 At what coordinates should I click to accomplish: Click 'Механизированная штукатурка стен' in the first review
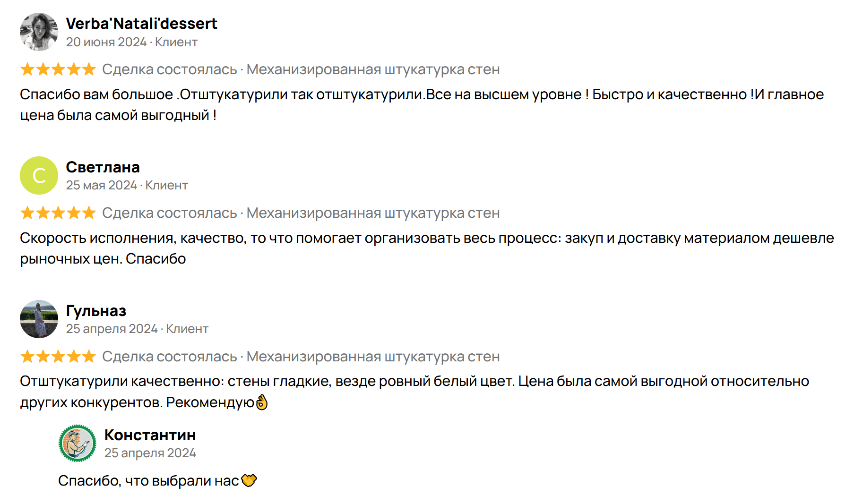(373, 69)
